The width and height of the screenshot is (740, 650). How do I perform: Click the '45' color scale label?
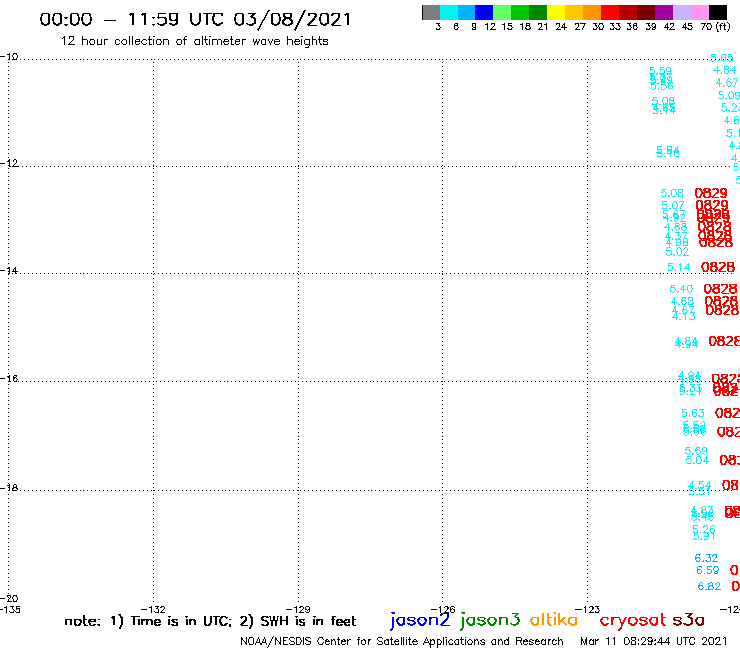coord(687,26)
